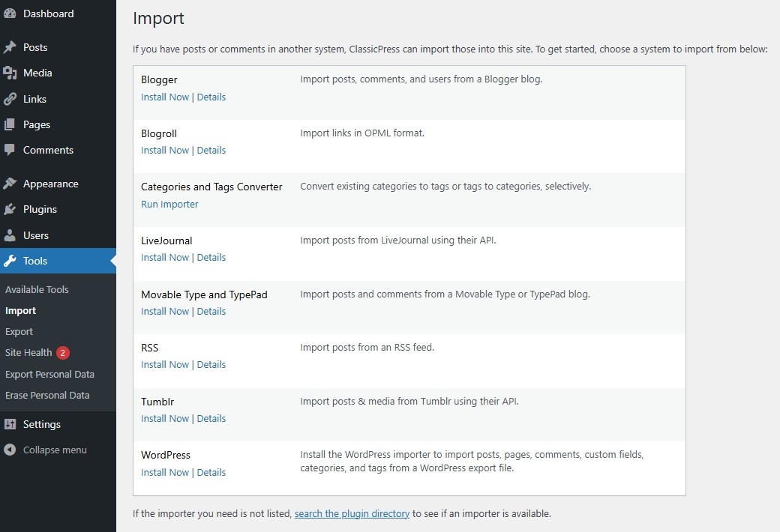Viewport: 780px width, 532px height.
Task: Click the Comments speech bubble icon
Action: click(10, 150)
